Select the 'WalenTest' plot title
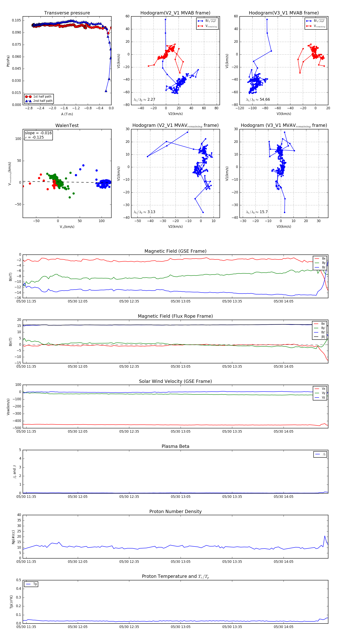 pyautogui.click(x=67, y=125)
